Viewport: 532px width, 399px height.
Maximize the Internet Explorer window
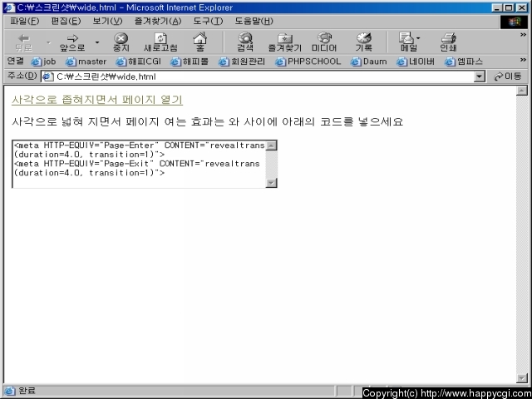point(509,7)
